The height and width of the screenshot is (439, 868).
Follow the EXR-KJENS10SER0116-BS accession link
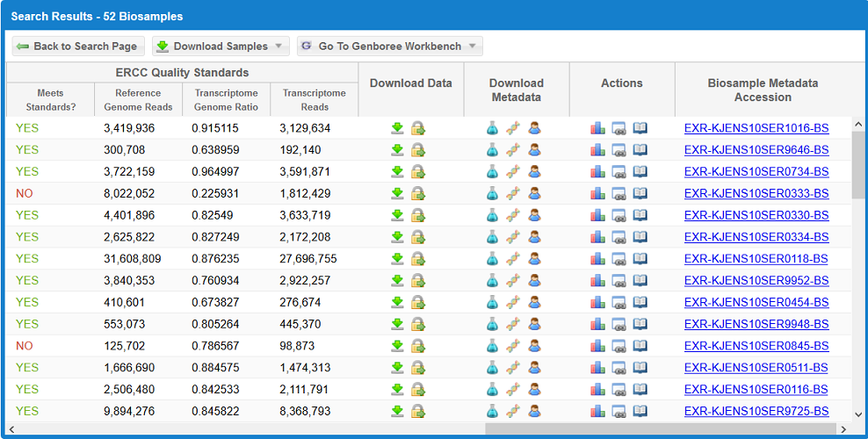click(756, 389)
